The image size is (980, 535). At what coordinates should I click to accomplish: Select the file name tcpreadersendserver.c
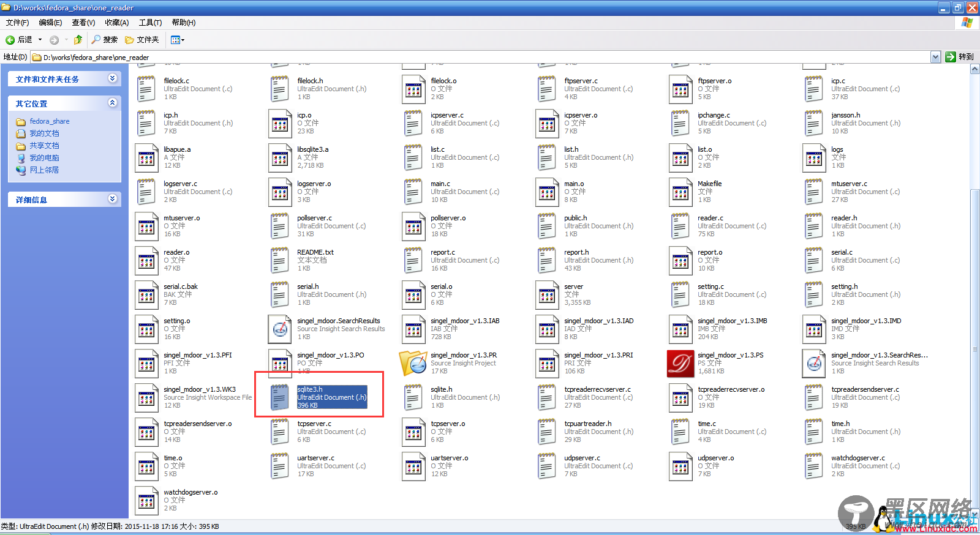(x=865, y=389)
